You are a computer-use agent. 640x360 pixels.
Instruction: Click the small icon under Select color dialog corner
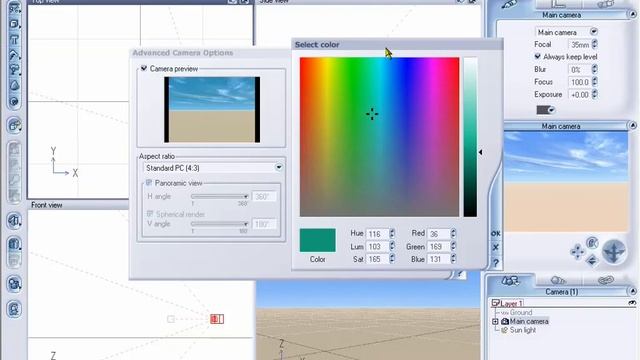[x=460, y=274]
